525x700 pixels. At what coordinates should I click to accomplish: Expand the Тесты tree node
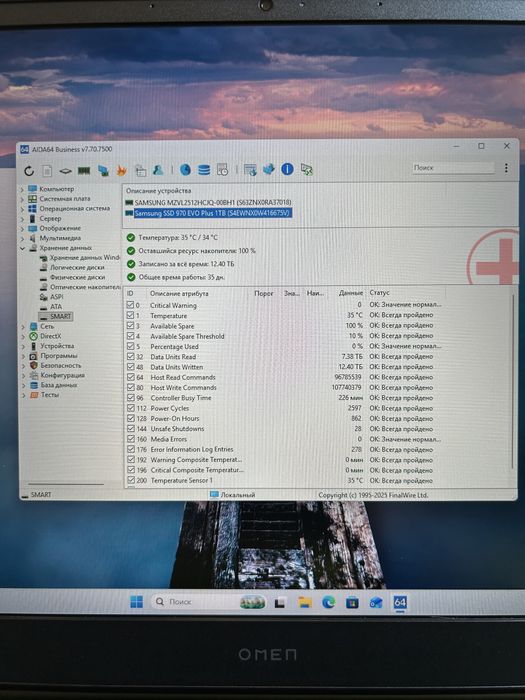pyautogui.click(x=22, y=395)
